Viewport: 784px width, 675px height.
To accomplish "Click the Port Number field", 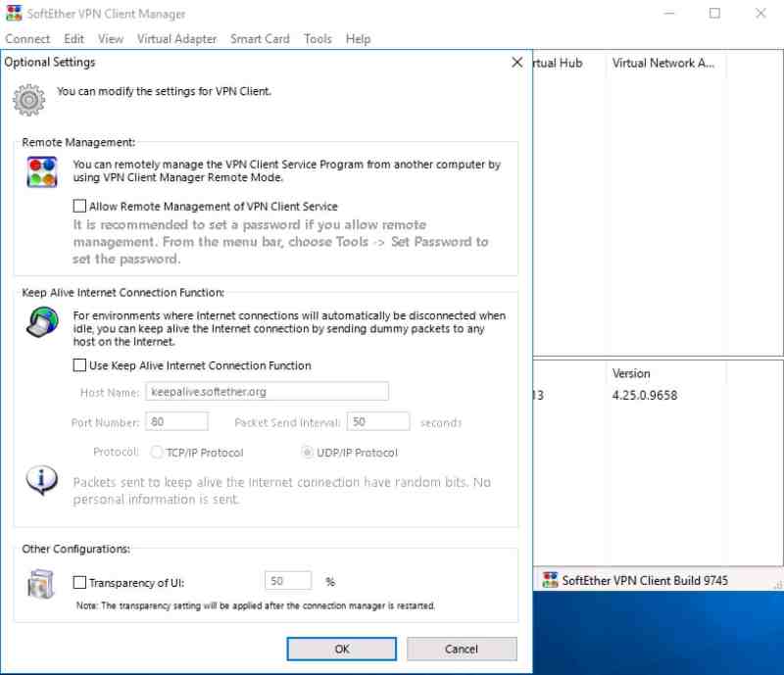I will 177,421.
